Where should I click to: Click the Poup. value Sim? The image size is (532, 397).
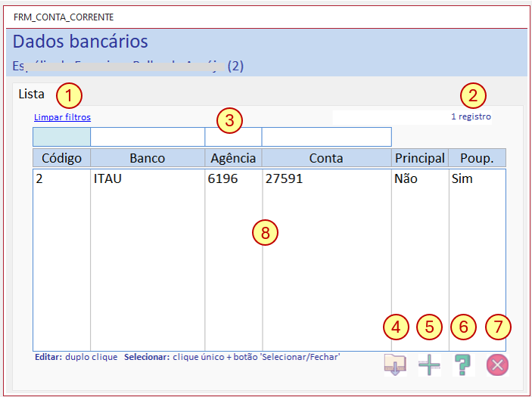click(462, 178)
